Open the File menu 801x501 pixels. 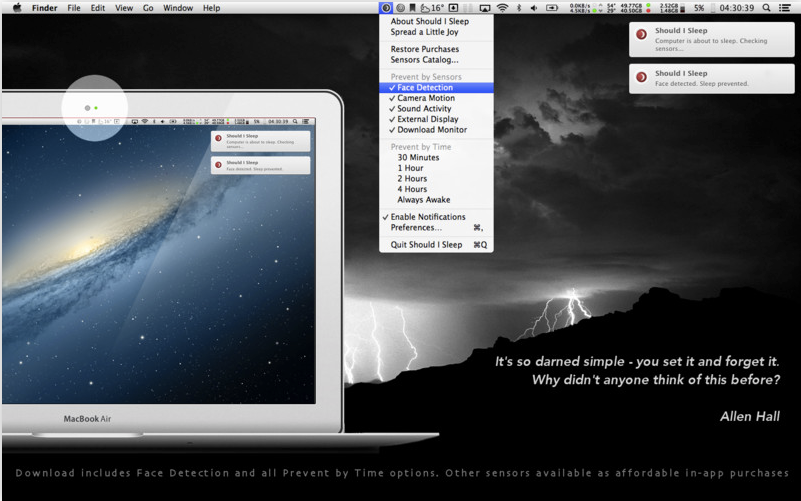tap(74, 8)
